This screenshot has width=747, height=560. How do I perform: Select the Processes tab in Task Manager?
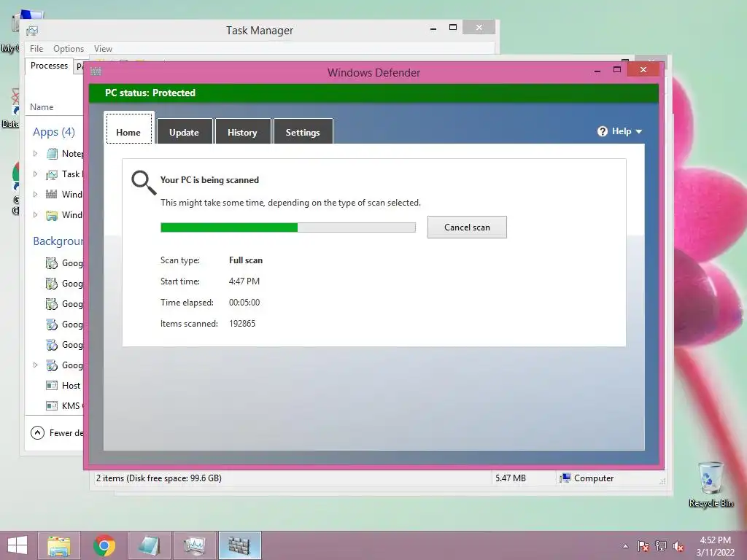pyautogui.click(x=49, y=66)
